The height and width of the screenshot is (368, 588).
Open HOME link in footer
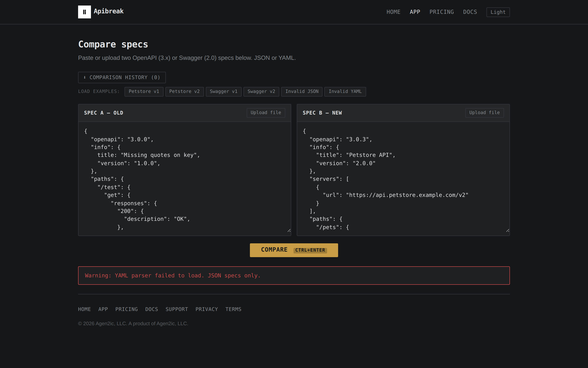tap(84, 309)
